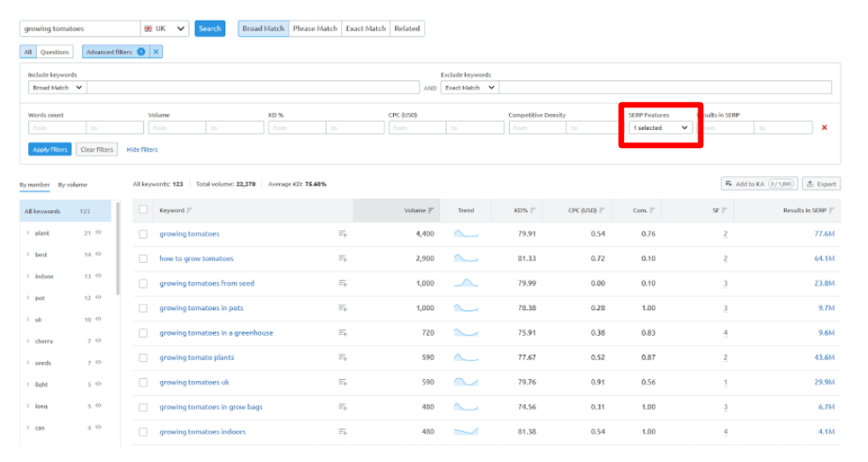Remove filter row with red X
The width and height of the screenshot is (868, 462).
click(825, 127)
